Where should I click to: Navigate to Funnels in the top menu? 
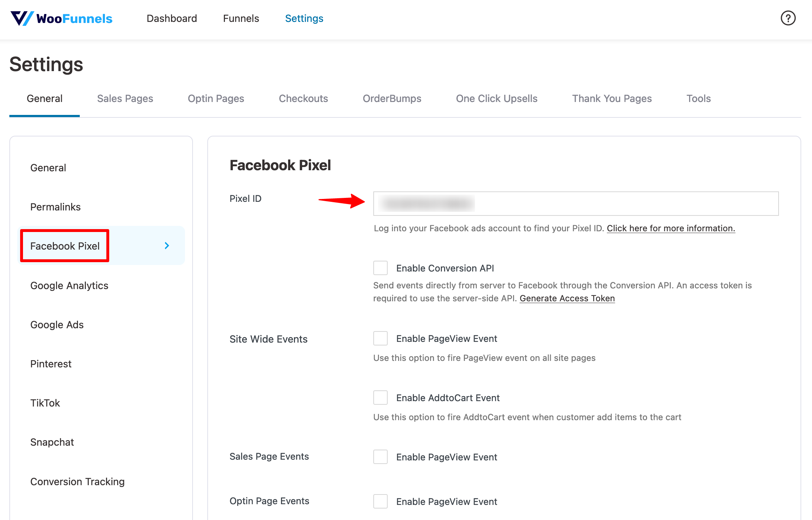[x=241, y=18]
